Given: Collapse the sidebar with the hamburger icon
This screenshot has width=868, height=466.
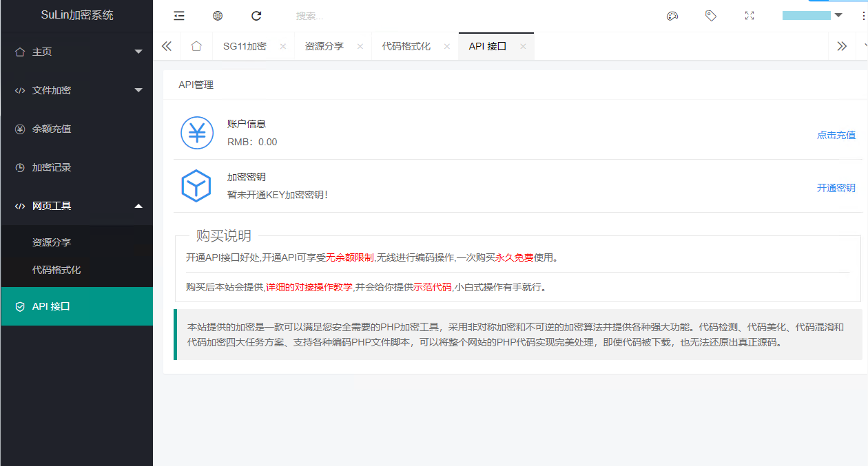Looking at the screenshot, I should [x=178, y=15].
